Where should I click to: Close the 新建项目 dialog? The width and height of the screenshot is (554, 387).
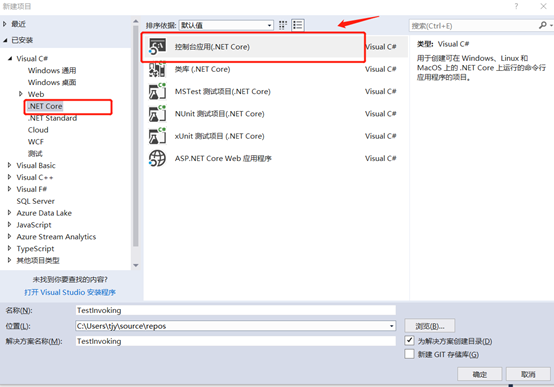tap(543, 6)
